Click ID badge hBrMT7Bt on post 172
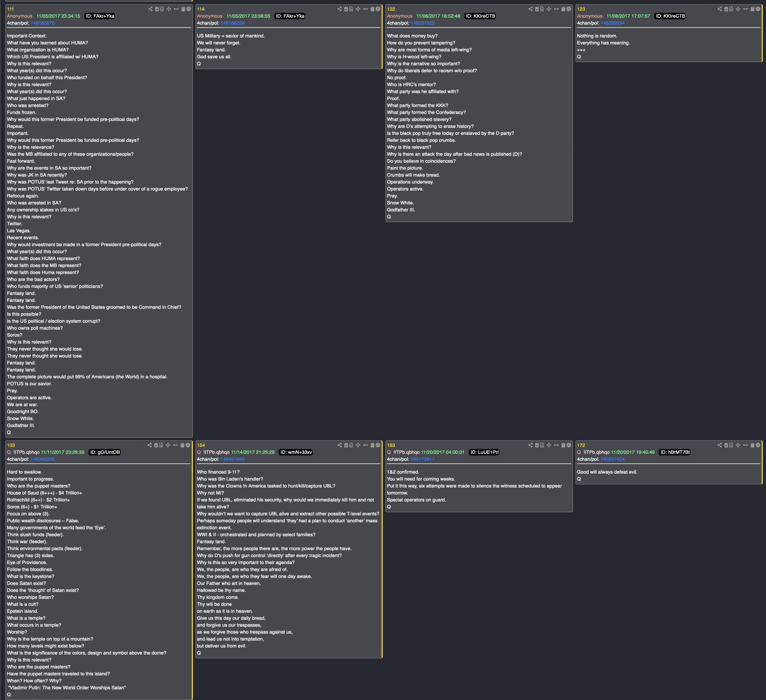This screenshot has width=766, height=700. point(675,452)
